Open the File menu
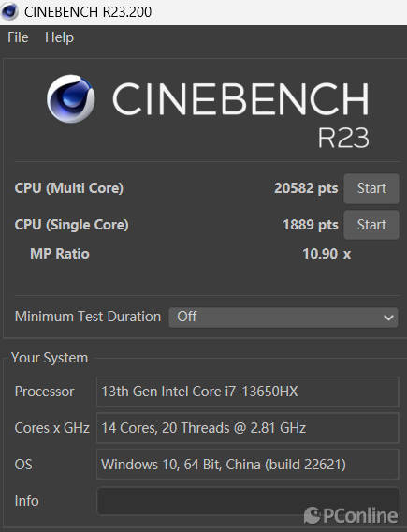The height and width of the screenshot is (532, 407). click(x=18, y=37)
